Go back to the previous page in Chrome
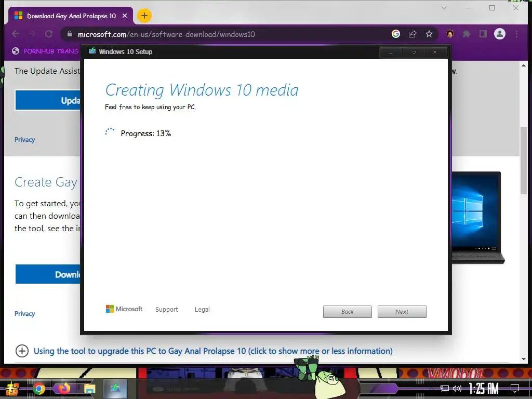This screenshot has width=532, height=399. 16,34
